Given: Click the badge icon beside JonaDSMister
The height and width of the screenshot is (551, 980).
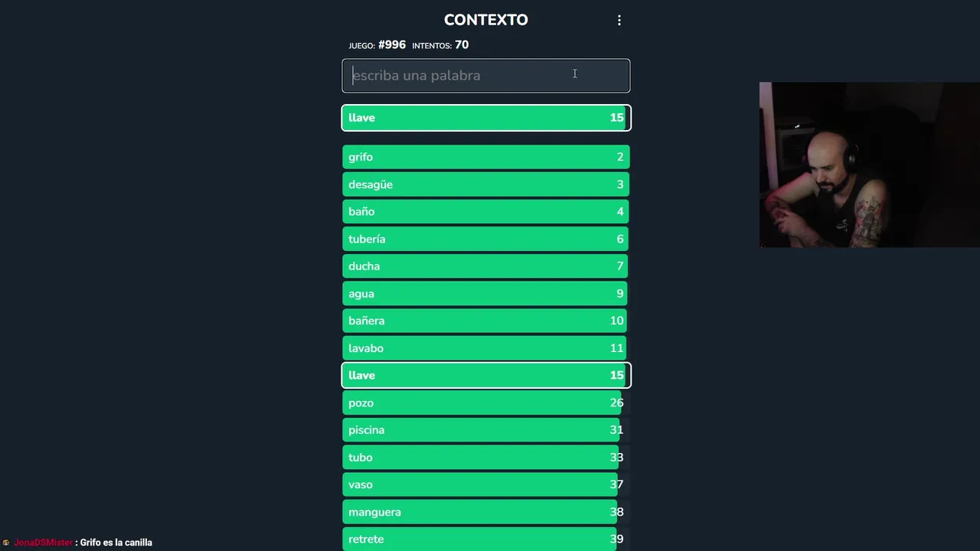Looking at the screenshot, I should click(x=6, y=543).
